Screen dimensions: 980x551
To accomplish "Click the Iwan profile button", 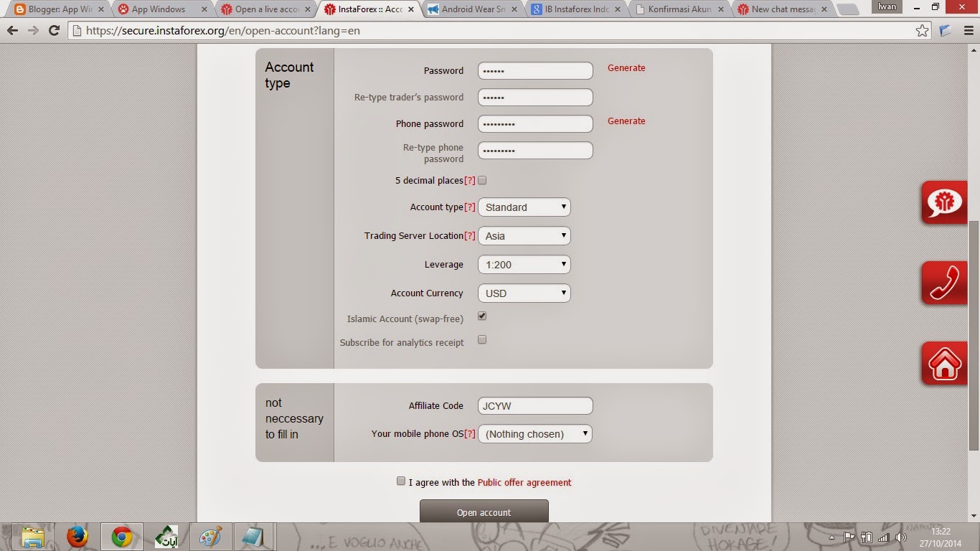I will point(887,6).
